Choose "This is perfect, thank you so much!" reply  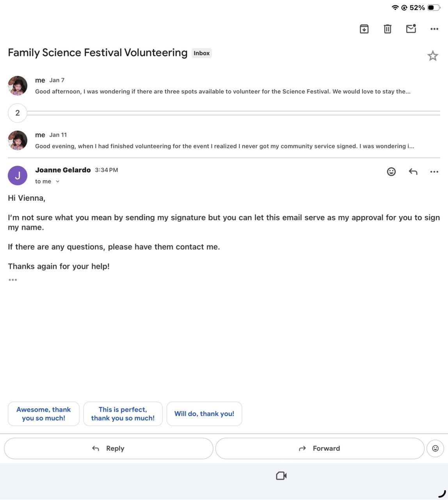pyautogui.click(x=123, y=414)
